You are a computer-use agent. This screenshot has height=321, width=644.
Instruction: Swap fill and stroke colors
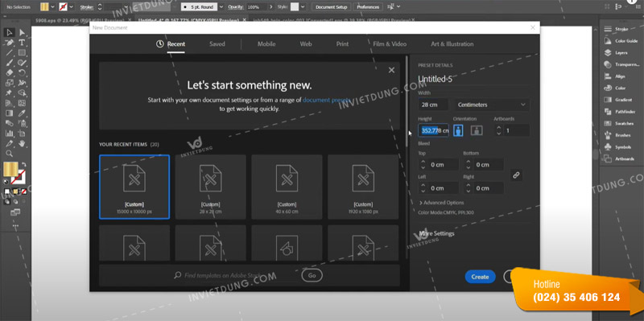click(x=23, y=165)
